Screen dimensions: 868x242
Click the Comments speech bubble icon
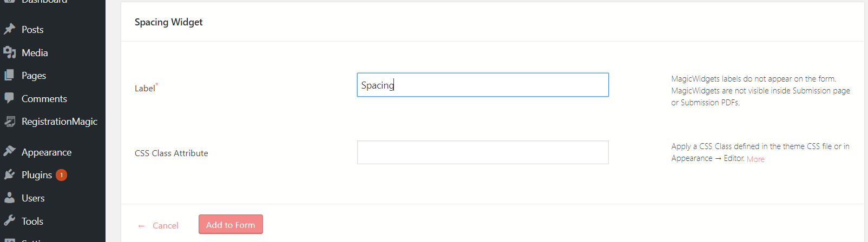pos(10,98)
